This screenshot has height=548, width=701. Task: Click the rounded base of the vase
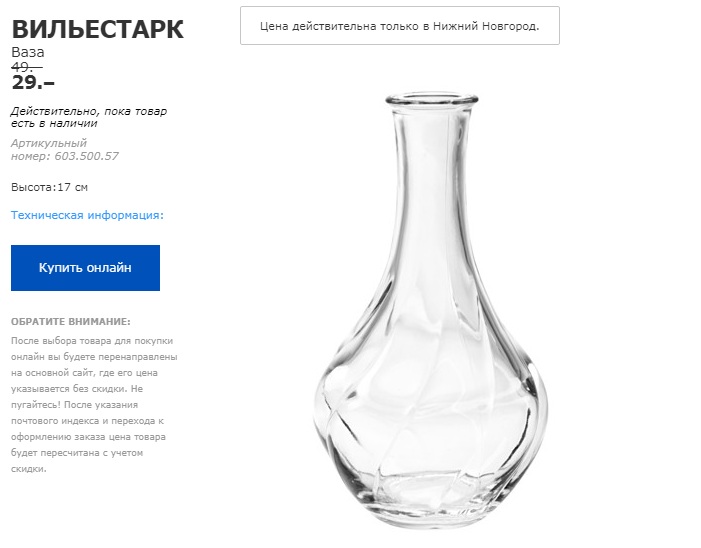pos(427,500)
